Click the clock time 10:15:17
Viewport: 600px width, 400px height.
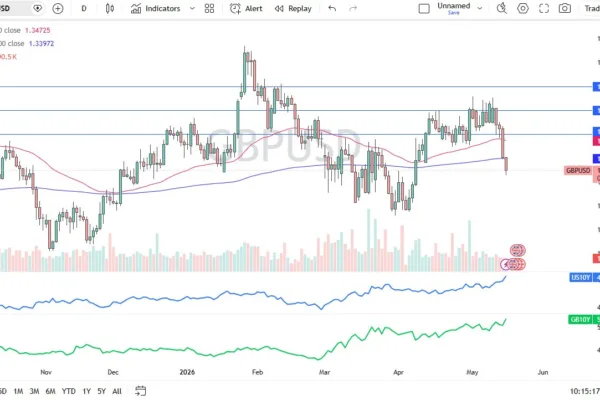[x=585, y=391]
